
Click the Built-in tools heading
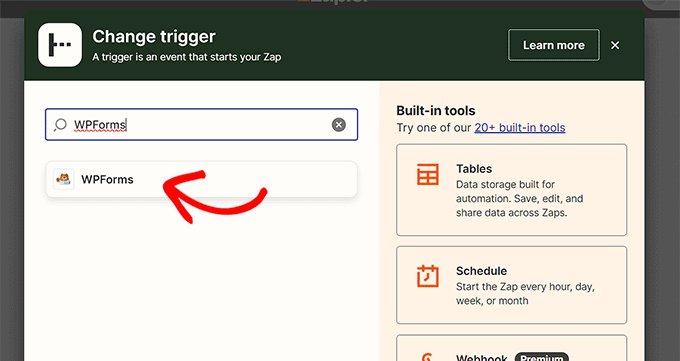click(436, 111)
